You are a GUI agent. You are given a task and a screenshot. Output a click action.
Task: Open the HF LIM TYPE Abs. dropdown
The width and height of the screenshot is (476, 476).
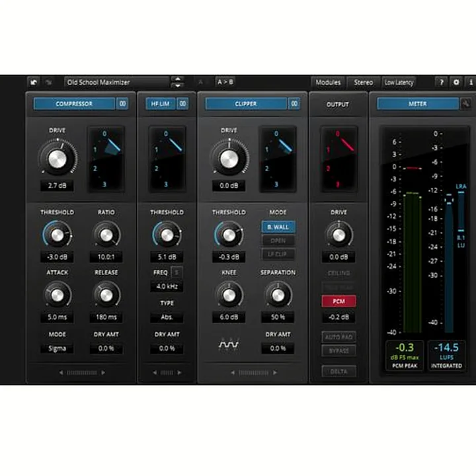[167, 317]
